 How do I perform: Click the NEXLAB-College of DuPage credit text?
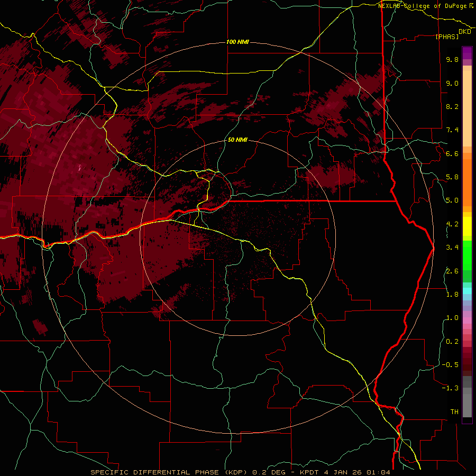(x=423, y=6)
